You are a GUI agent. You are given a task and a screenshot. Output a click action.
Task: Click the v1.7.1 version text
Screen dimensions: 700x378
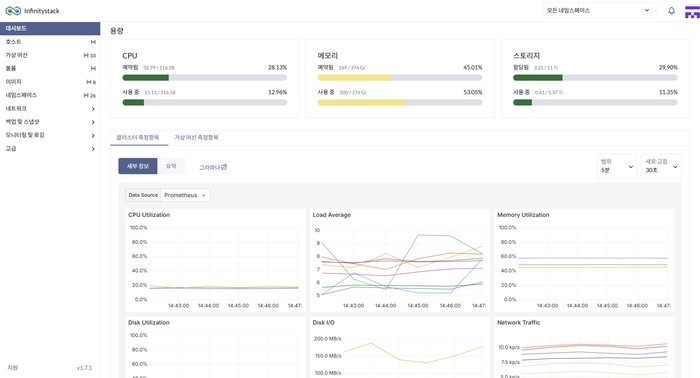(84, 368)
